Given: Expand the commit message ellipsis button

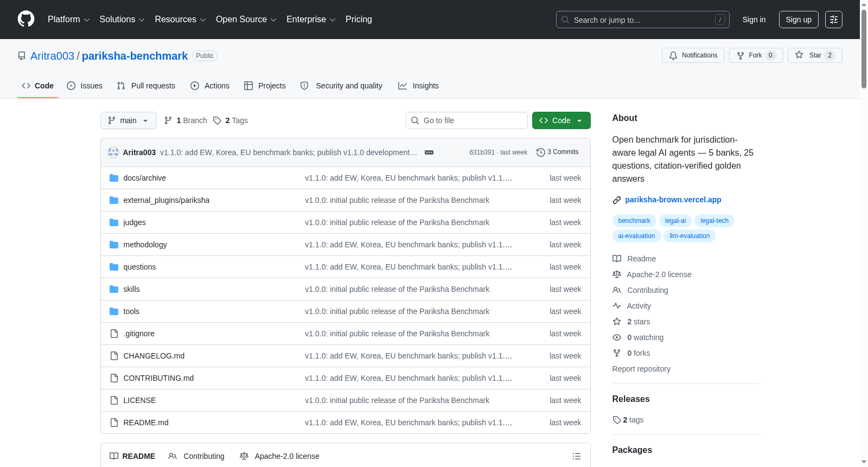Looking at the screenshot, I should point(429,152).
